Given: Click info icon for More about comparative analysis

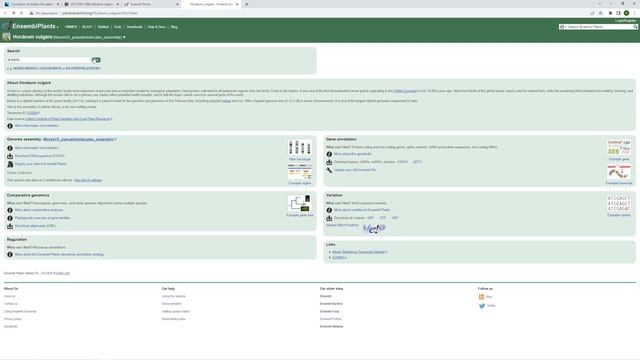Looking at the screenshot, I should (x=10, y=210).
